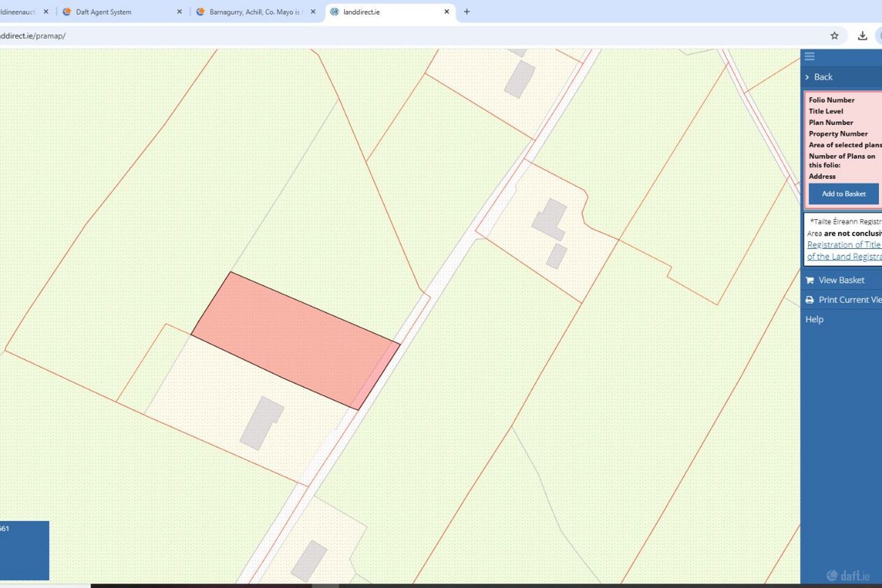
Task: Open a new browser tab
Action: [467, 12]
